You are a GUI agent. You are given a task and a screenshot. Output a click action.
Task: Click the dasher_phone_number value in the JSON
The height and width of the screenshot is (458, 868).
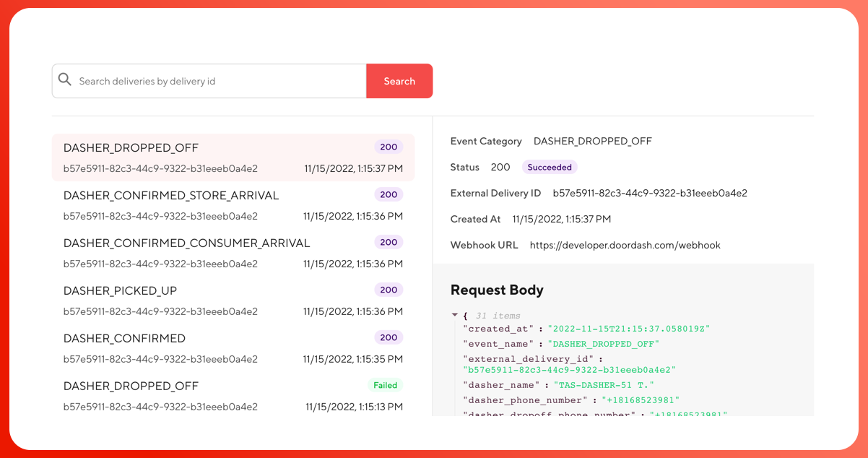641,400
